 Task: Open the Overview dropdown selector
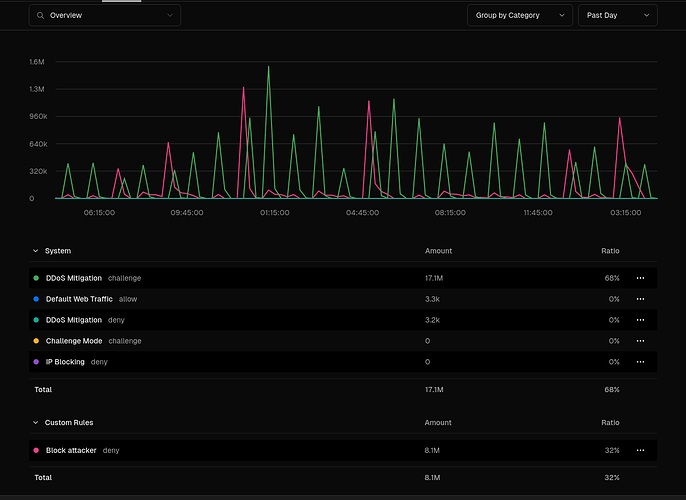(x=105, y=15)
